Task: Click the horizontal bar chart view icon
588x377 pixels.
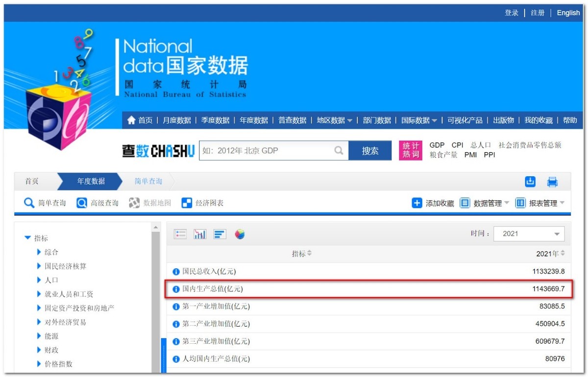Action: pyautogui.click(x=220, y=234)
